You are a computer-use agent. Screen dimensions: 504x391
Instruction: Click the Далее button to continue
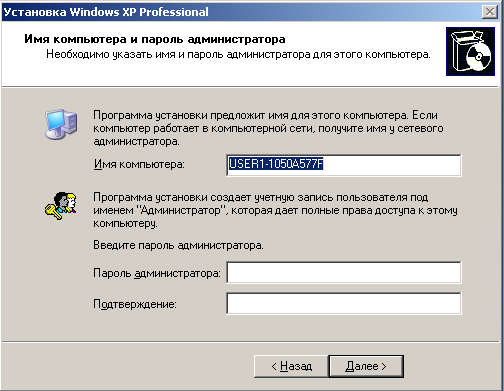tap(366, 366)
